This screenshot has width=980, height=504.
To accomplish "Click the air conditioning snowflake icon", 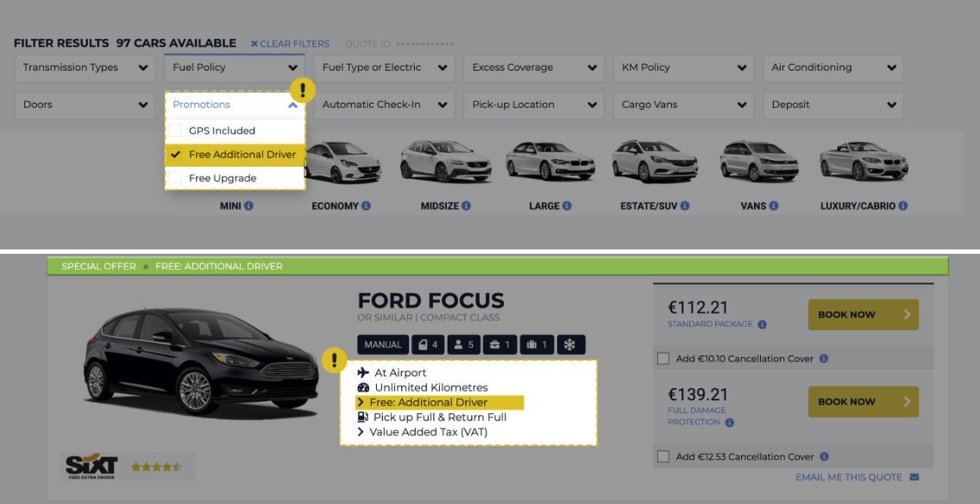I will coord(571,344).
